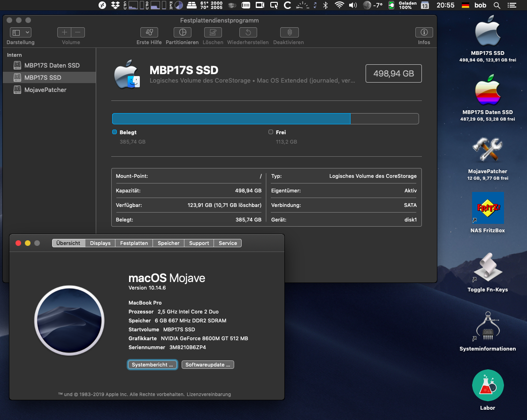Open the MBP17S Daten SSD desktop icon
The height and width of the screenshot is (420, 527).
488,90
